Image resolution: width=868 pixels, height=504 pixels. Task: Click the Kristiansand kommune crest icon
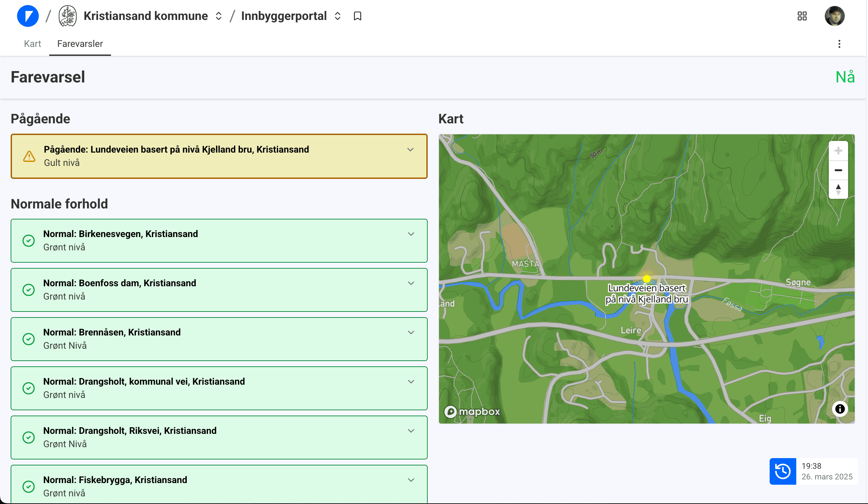pos(67,16)
